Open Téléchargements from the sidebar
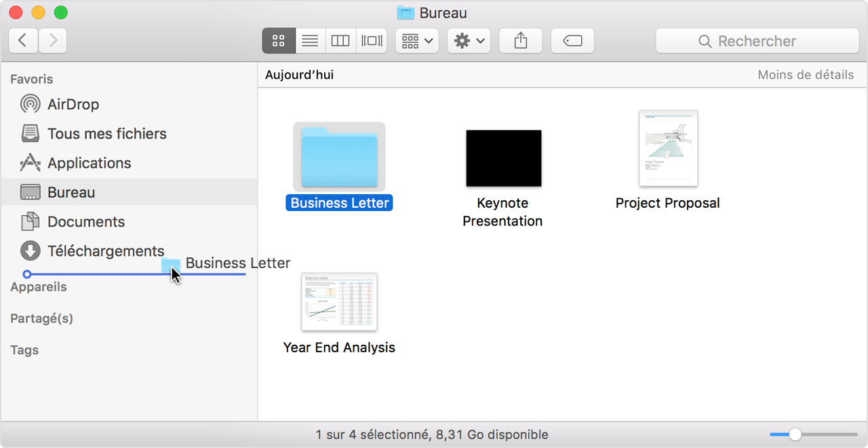This screenshot has width=868, height=448. click(x=129, y=251)
